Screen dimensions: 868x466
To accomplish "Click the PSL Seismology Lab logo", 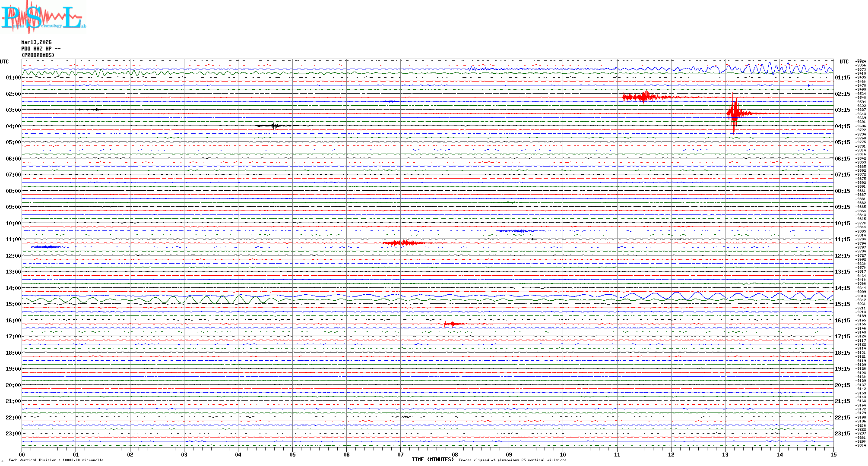I will (x=42, y=17).
